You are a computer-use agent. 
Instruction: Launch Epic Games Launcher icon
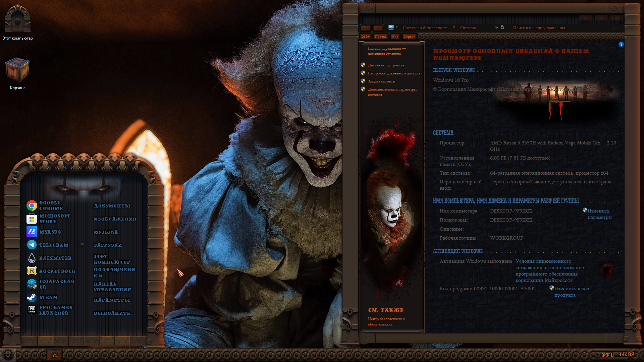click(x=32, y=310)
